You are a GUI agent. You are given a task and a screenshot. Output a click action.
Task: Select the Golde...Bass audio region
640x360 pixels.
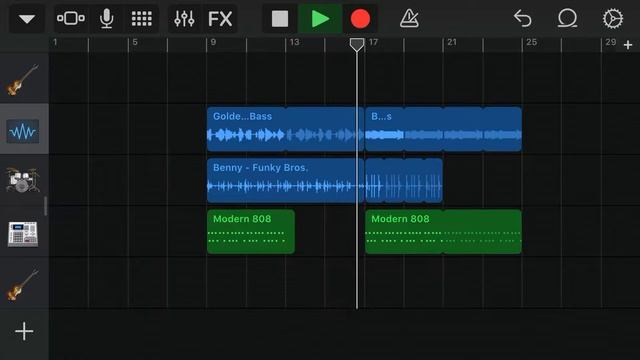(x=285, y=129)
